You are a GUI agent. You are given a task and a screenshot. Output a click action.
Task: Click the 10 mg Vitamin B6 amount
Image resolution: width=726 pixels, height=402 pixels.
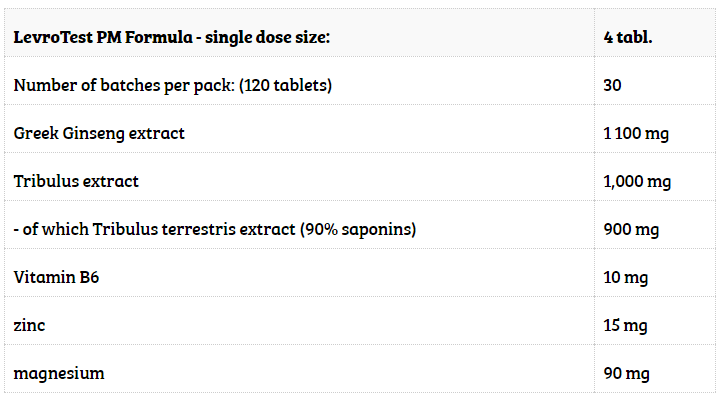pyautogui.click(x=626, y=277)
